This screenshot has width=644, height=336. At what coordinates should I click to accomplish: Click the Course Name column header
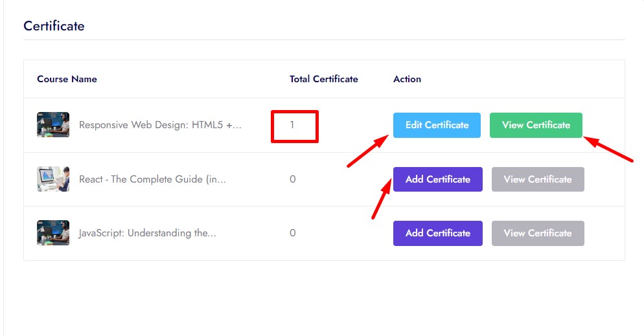tap(67, 79)
